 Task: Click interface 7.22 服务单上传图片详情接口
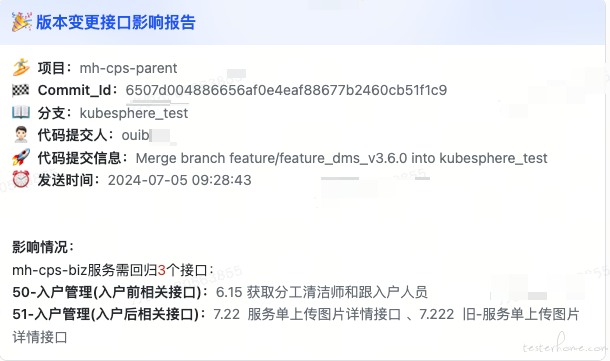[x=307, y=314]
